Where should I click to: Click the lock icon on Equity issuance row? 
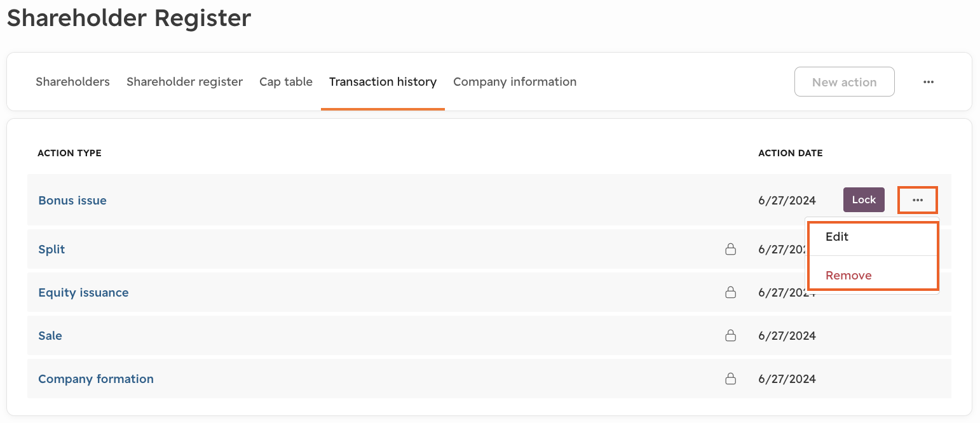point(731,292)
